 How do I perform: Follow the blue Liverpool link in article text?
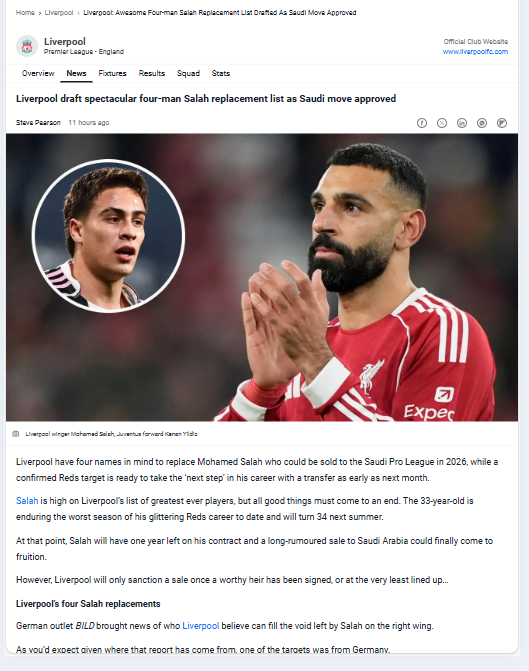tap(201, 626)
